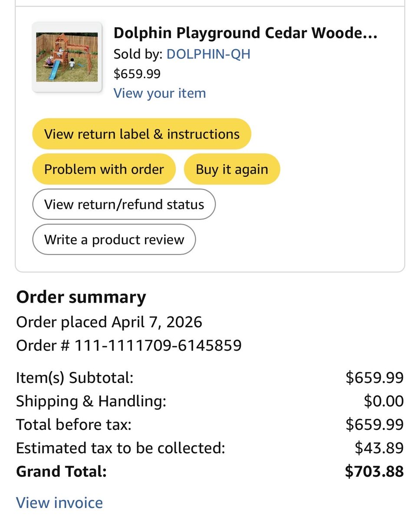The width and height of the screenshot is (420, 521).
Task: Check View return/refund status
Action: (x=124, y=204)
